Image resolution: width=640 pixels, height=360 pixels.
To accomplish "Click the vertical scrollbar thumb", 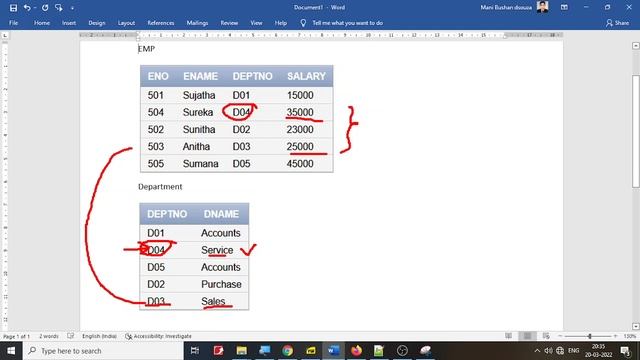I will (636, 131).
